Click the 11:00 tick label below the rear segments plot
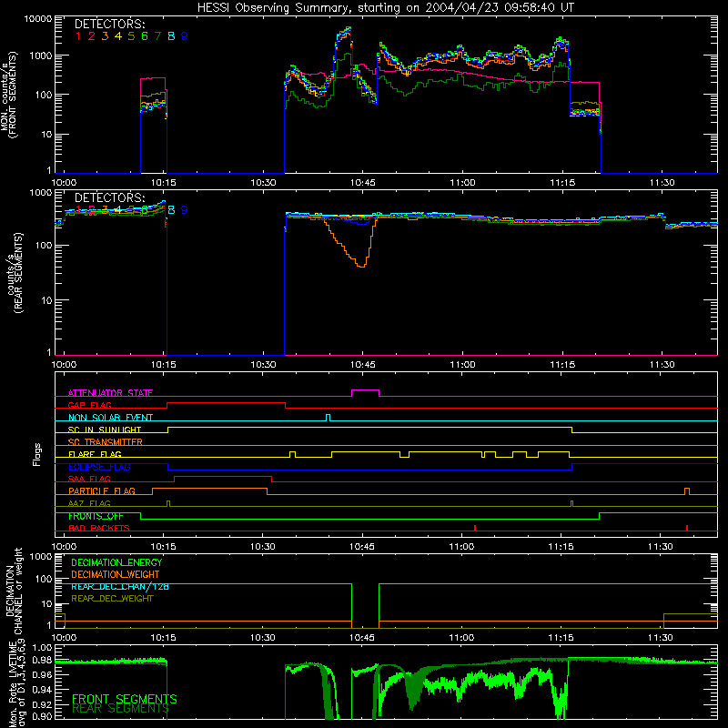Screen dimensions: 728x728 462,365
